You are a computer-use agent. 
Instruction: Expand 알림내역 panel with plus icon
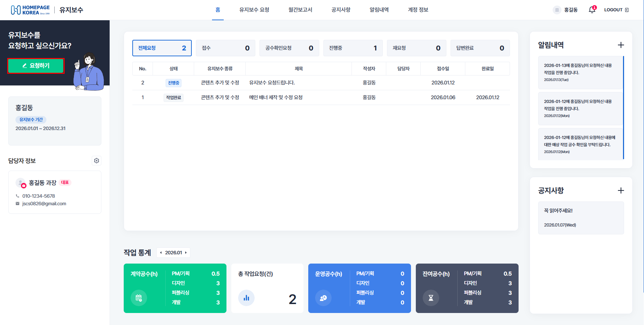pos(621,45)
